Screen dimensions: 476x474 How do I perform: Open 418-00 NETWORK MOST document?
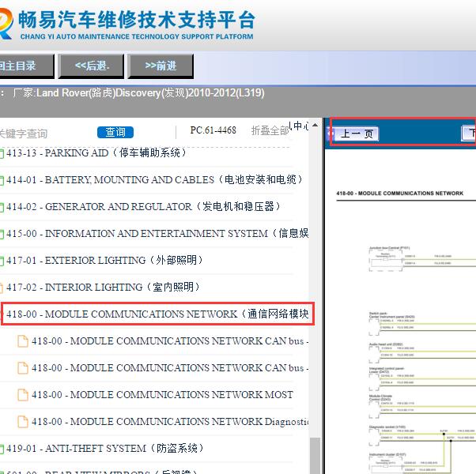(162, 394)
